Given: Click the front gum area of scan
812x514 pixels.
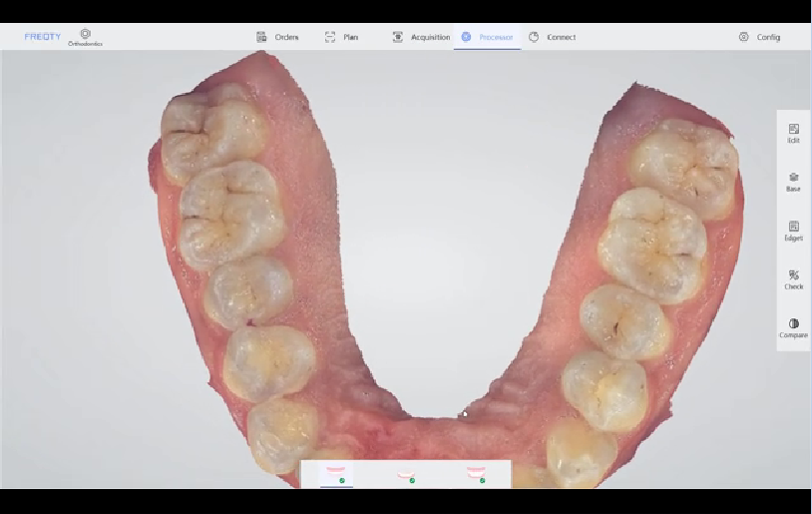Looking at the screenshot, I should pyautogui.click(x=429, y=434).
